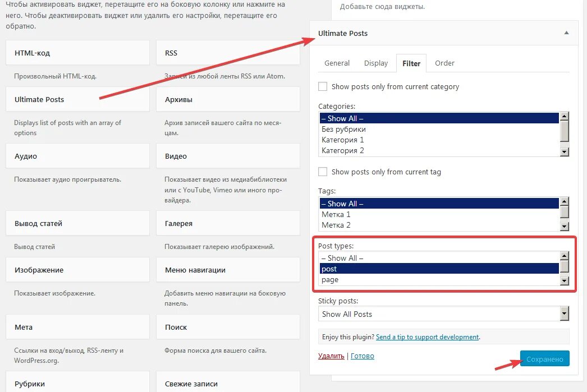Collapse the Ultimate Posts widget panel arrow
This screenshot has width=587, height=392.
click(x=566, y=33)
